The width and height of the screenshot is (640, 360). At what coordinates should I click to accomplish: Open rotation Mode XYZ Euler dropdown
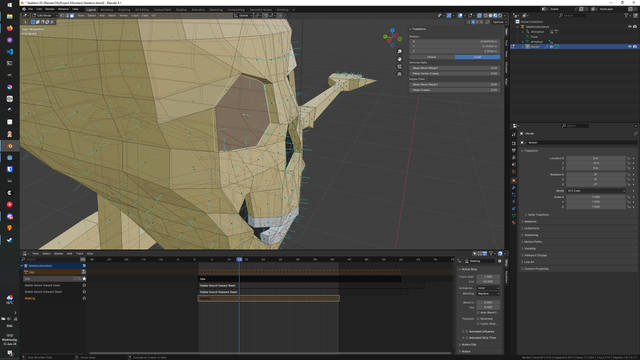[x=596, y=191]
